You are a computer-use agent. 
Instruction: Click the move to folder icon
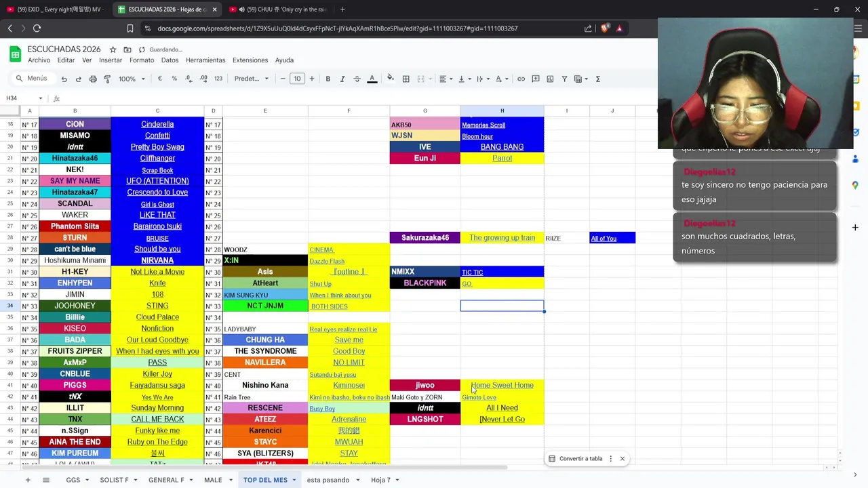tap(127, 49)
